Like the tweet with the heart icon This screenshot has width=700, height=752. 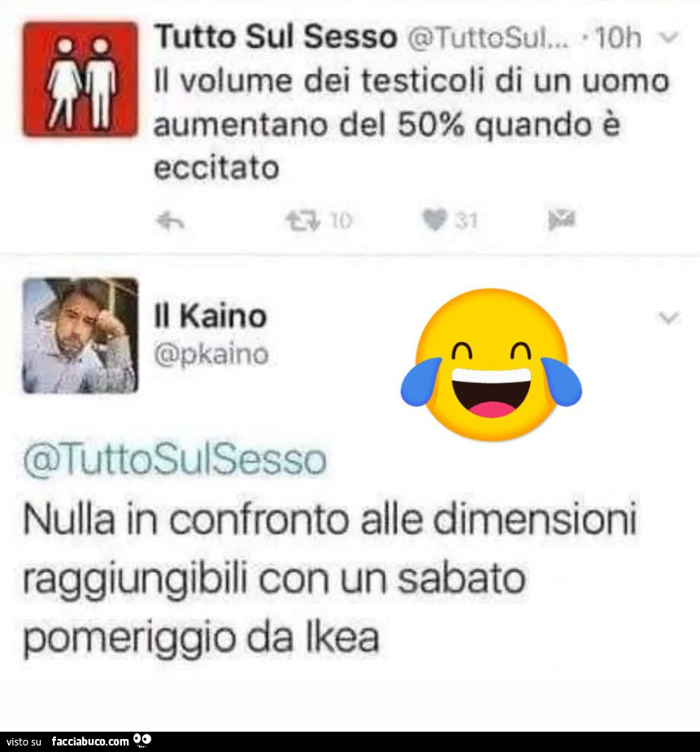(x=435, y=220)
